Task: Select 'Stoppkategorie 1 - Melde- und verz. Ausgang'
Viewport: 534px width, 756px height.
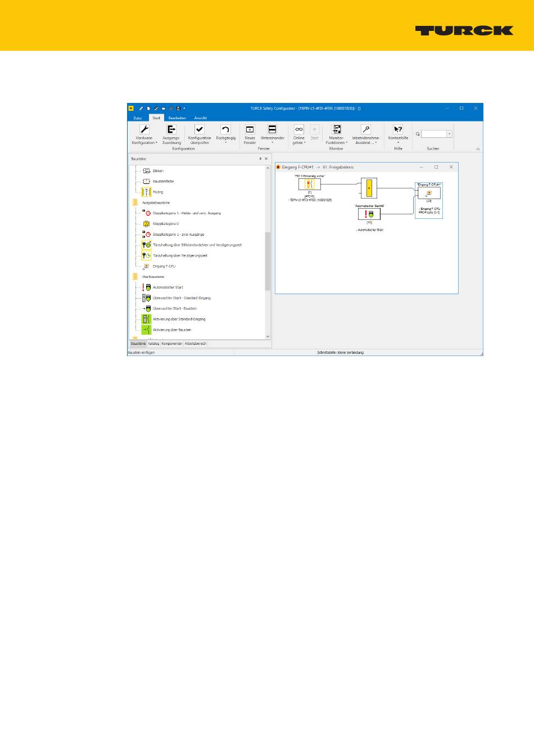Action: click(187, 213)
